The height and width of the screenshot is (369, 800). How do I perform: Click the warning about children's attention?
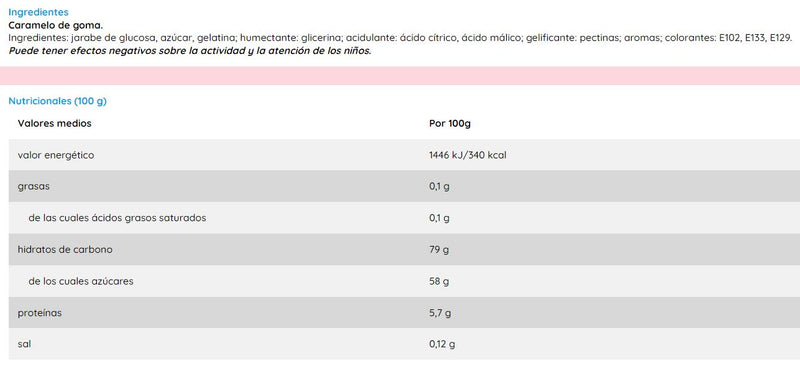click(189, 51)
